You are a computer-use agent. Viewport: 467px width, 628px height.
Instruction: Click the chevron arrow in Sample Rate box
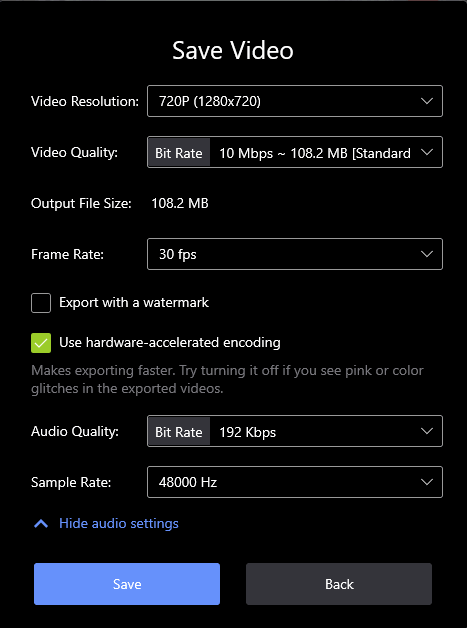pyautogui.click(x=427, y=482)
